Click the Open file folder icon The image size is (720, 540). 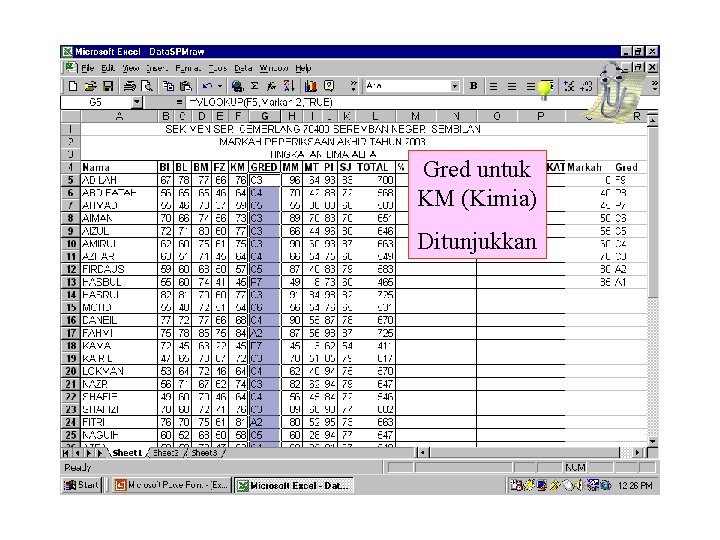point(90,86)
